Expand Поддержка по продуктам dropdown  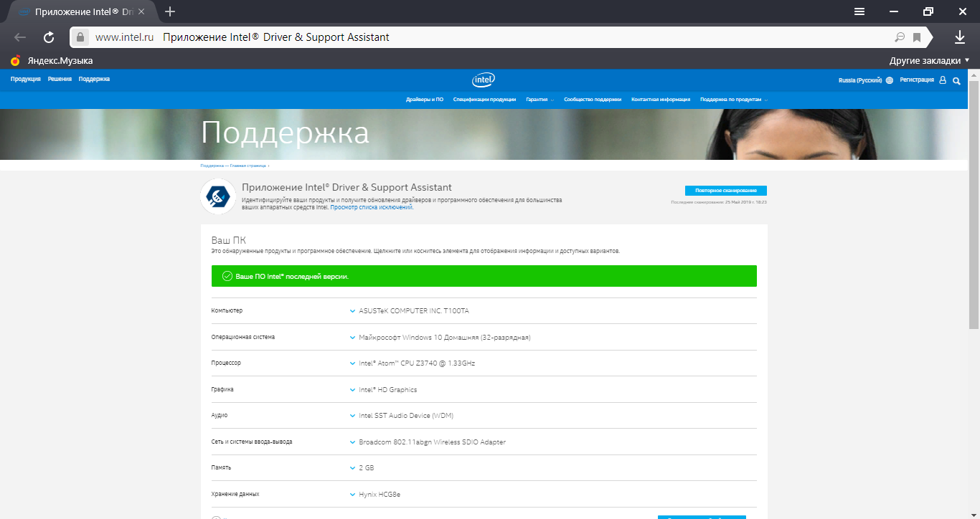coord(734,100)
